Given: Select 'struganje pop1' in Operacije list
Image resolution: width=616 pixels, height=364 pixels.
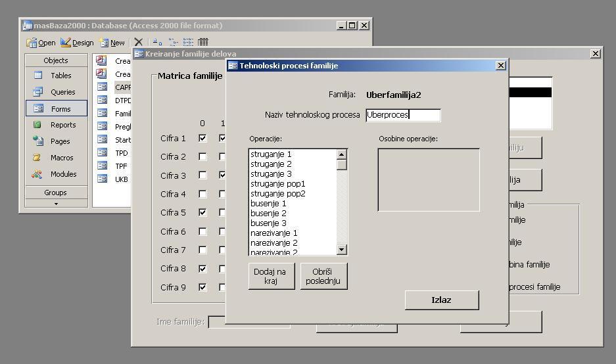Looking at the screenshot, I should 293,184.
